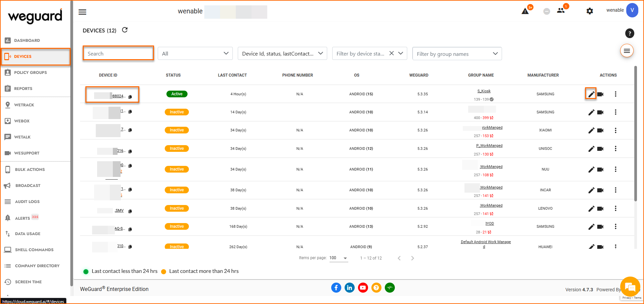This screenshot has height=304, width=644.
Task: Open Filter by group names dropdown
Action: (x=457, y=54)
